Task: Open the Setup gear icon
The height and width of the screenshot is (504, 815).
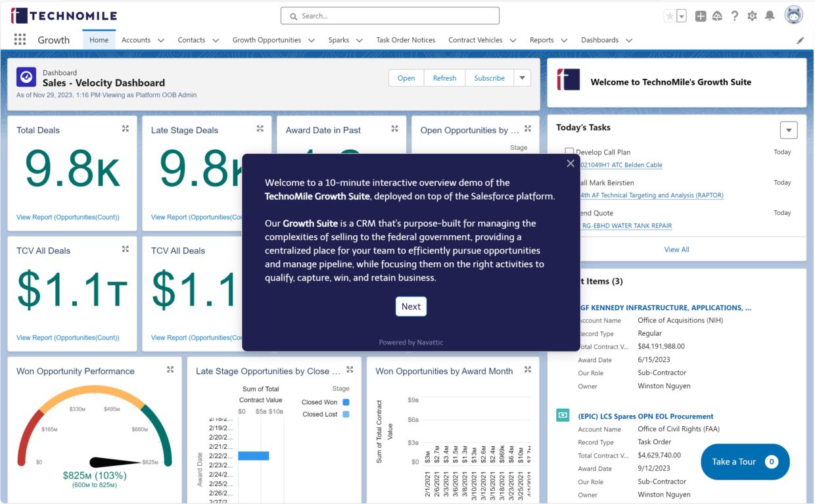Action: click(753, 16)
